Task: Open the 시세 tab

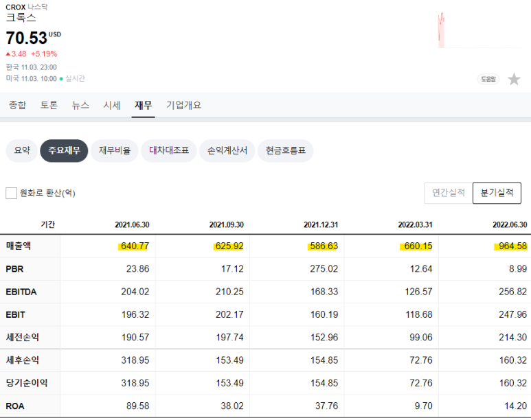Action: tap(112, 105)
